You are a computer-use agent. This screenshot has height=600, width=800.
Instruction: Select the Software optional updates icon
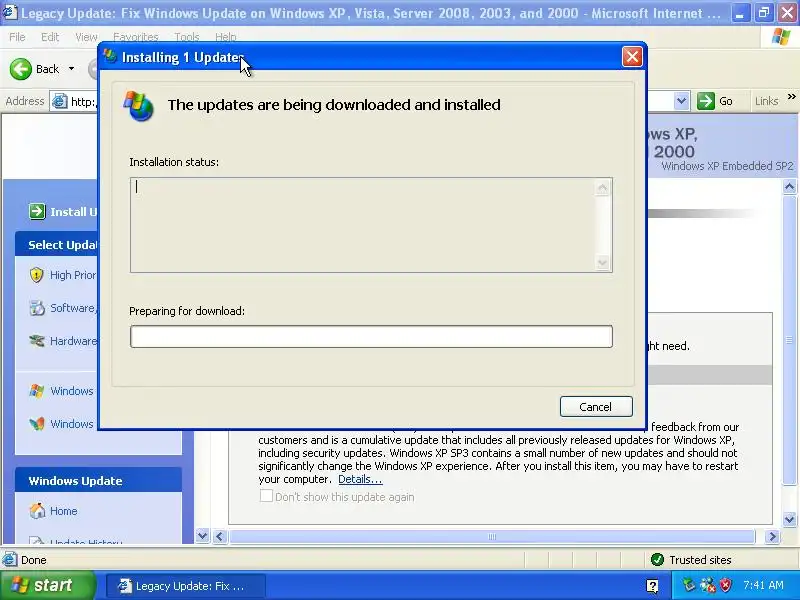click(37, 308)
